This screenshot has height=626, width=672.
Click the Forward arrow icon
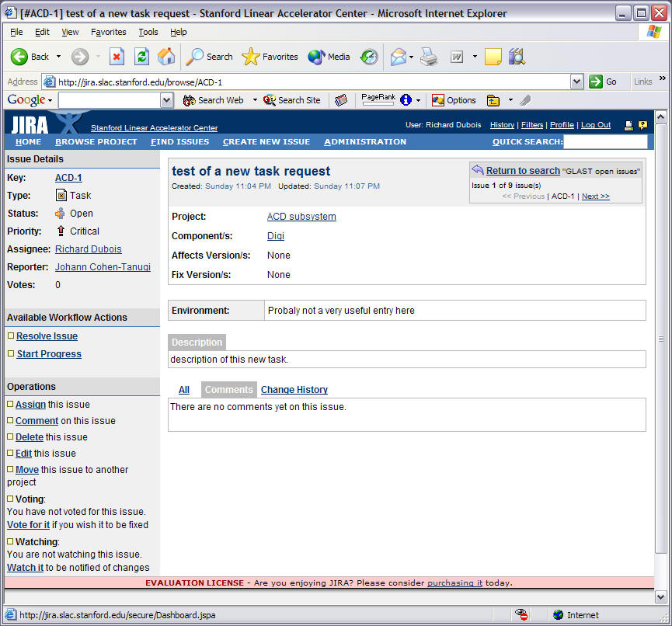coord(80,57)
